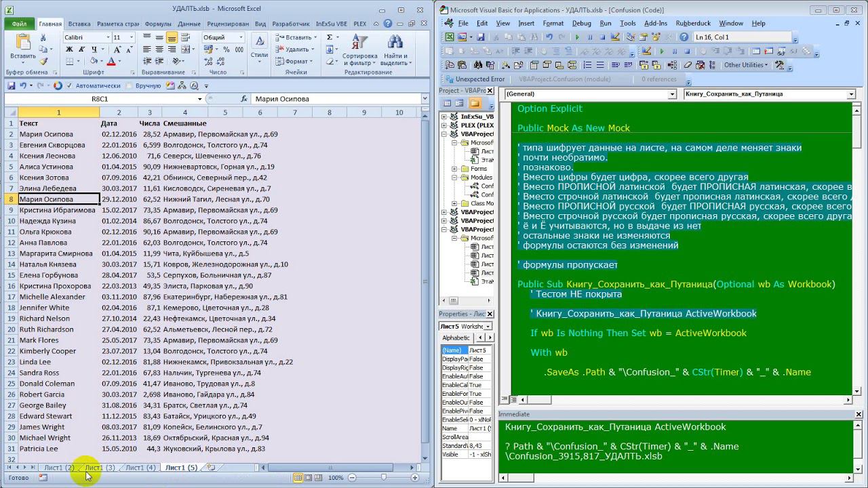Switch to the Формулы ribbon tab

point(158,24)
